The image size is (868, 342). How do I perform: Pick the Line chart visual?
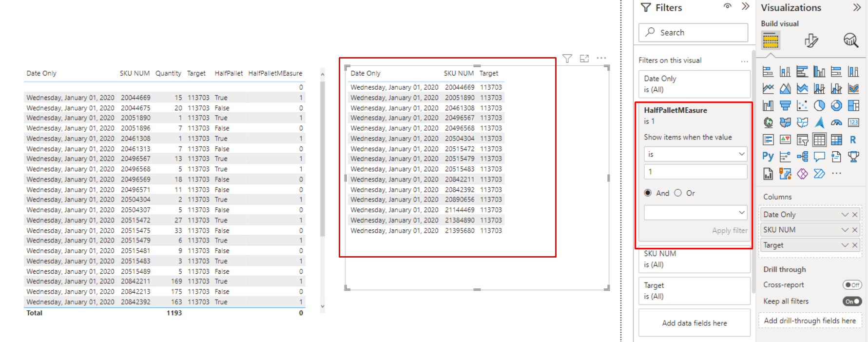tap(768, 88)
